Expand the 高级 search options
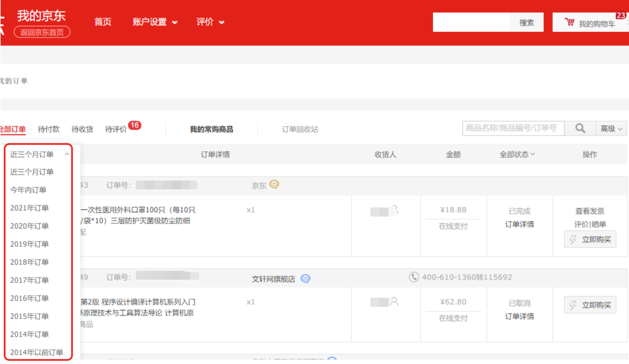 tap(611, 128)
